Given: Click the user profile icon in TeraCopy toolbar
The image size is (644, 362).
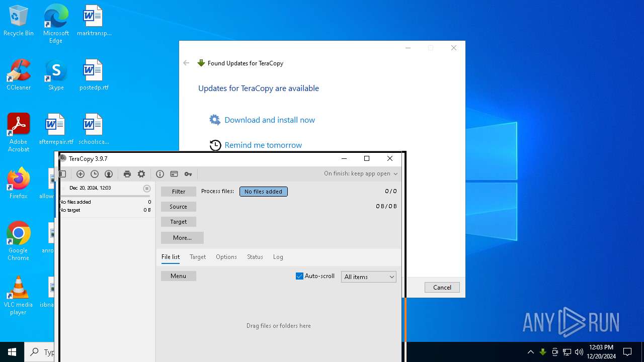Looking at the screenshot, I should point(109,174).
